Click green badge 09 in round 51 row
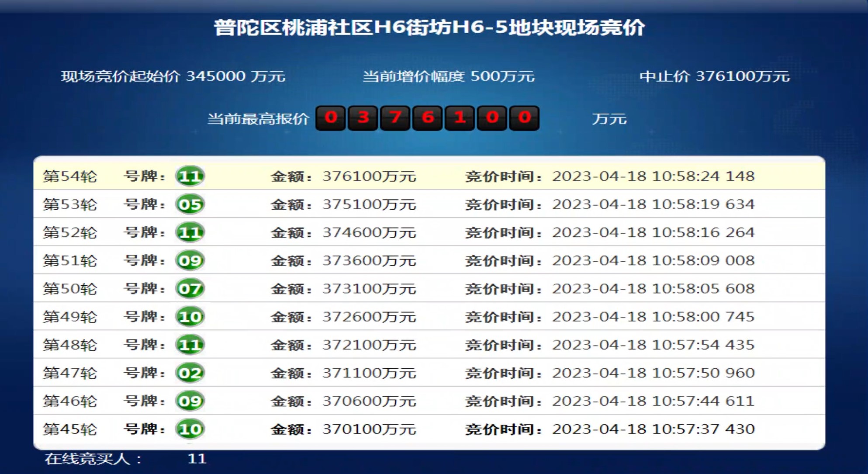 coord(190,261)
